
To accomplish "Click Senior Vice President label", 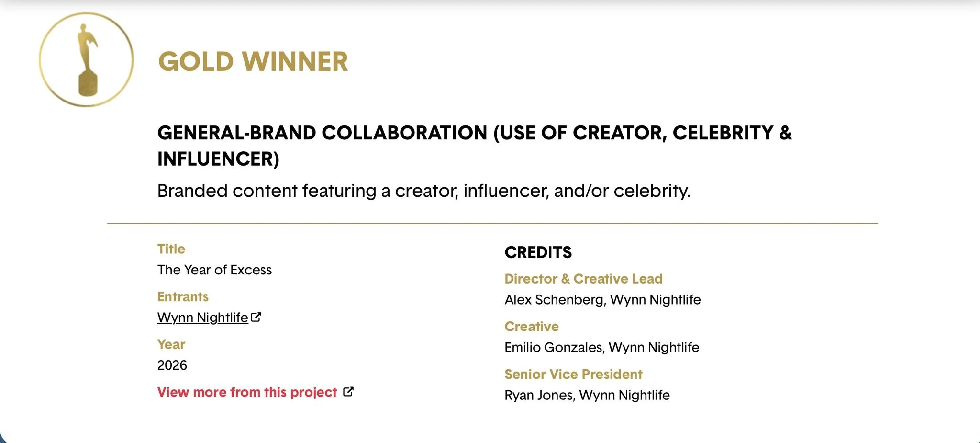I will tap(573, 374).
